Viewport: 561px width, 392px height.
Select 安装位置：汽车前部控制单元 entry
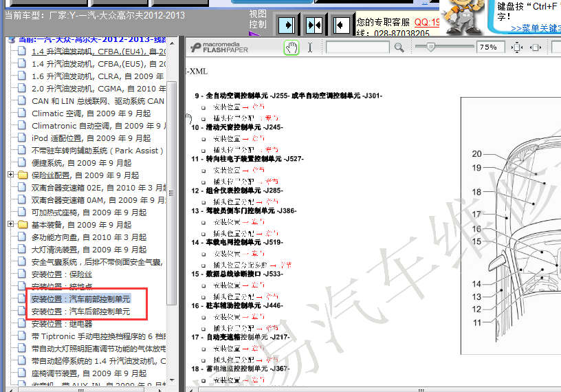pyautogui.click(x=81, y=299)
